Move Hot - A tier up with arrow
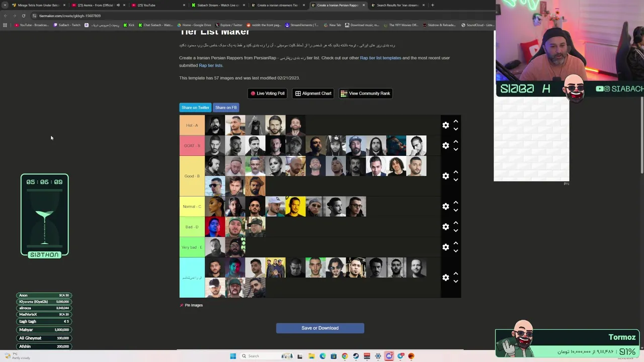The image size is (644, 362). pyautogui.click(x=456, y=121)
